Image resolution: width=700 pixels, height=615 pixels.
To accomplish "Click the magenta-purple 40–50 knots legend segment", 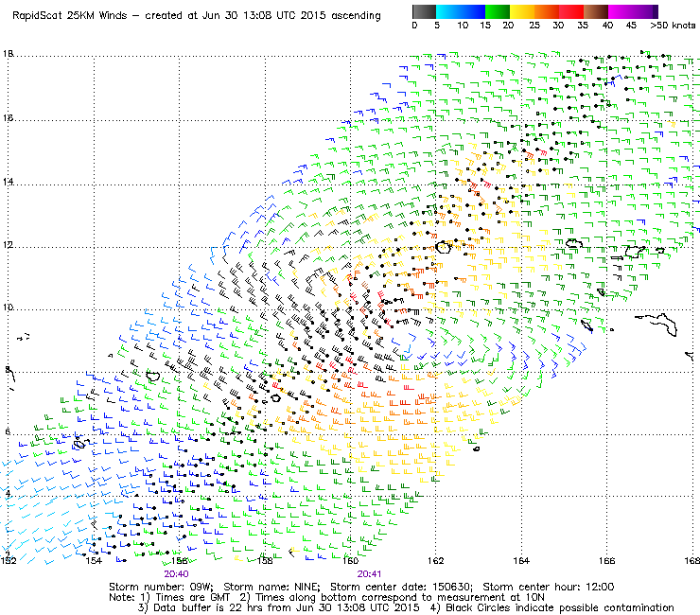I will tap(633, 11).
